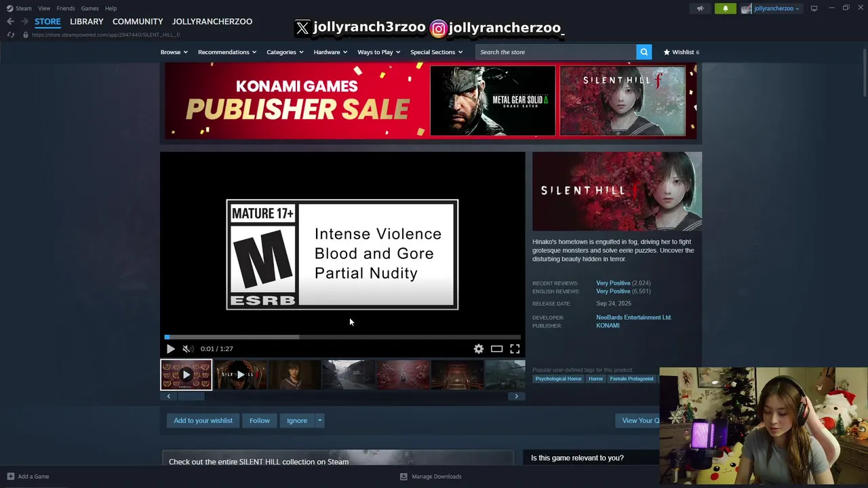Click the Psychological Horror tag
Screen dimensions: 868x488
[558, 379]
